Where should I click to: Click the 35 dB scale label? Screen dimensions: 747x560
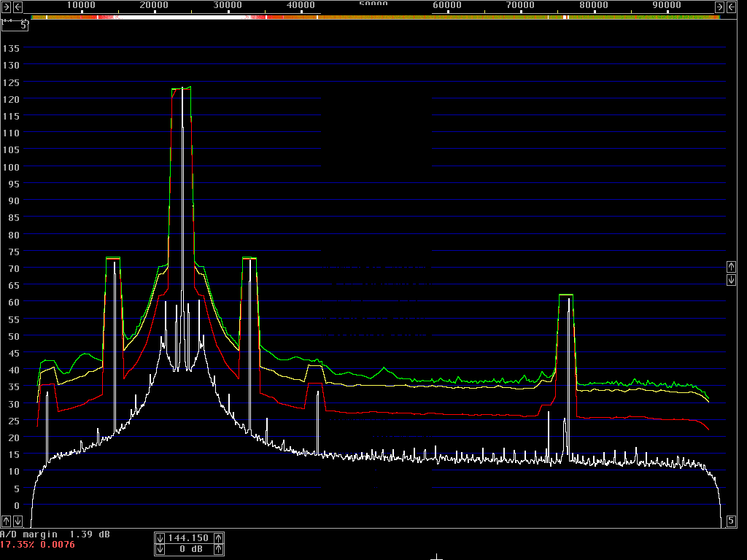(14, 387)
